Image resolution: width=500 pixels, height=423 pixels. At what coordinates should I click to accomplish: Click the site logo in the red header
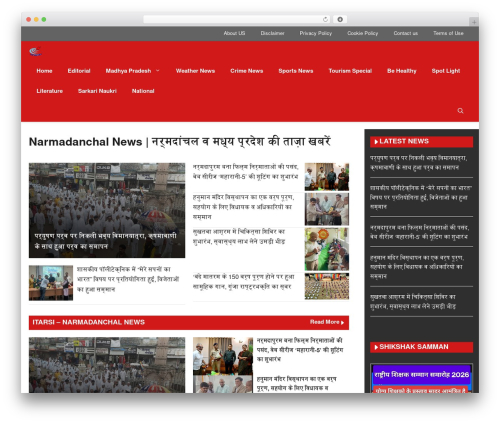(36, 51)
